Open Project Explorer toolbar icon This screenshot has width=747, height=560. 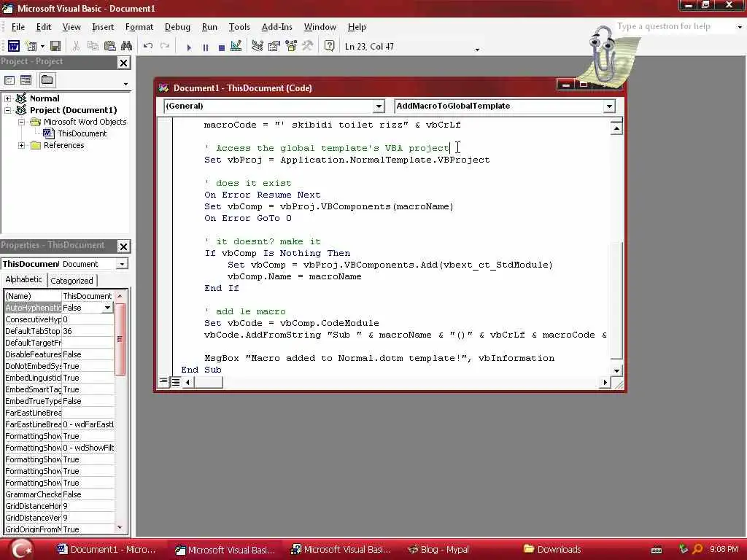tap(258, 46)
